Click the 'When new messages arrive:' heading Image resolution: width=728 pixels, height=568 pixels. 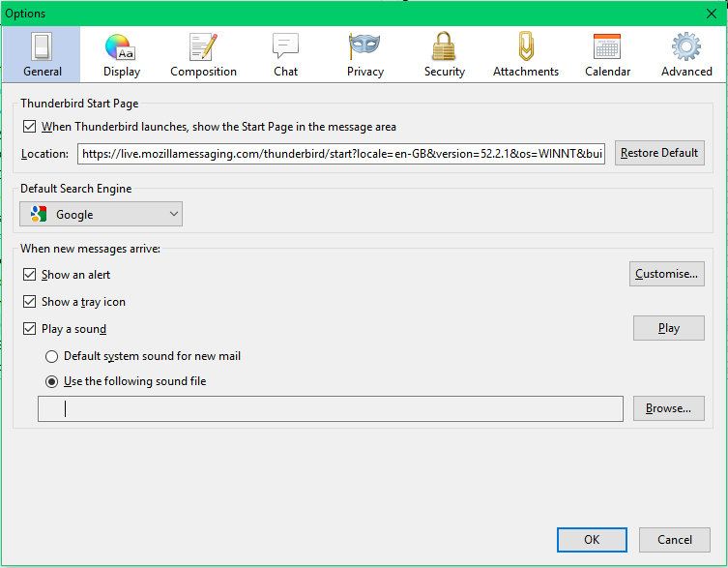coord(90,249)
